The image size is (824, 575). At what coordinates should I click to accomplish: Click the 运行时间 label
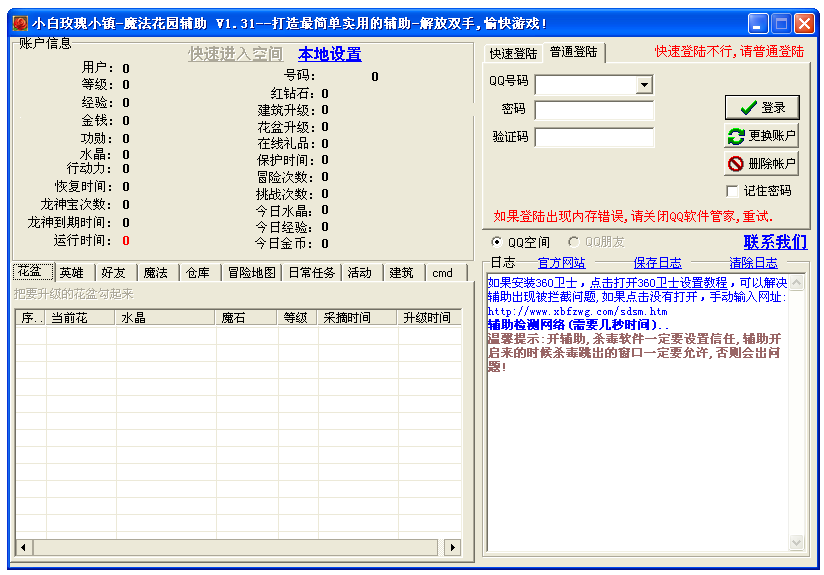pyautogui.click(x=83, y=241)
